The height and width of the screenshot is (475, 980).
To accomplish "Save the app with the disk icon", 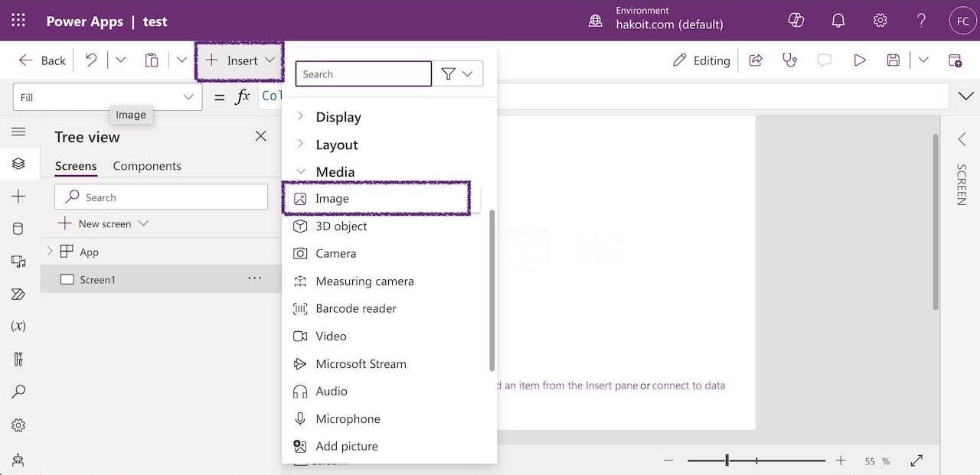I will point(893,60).
